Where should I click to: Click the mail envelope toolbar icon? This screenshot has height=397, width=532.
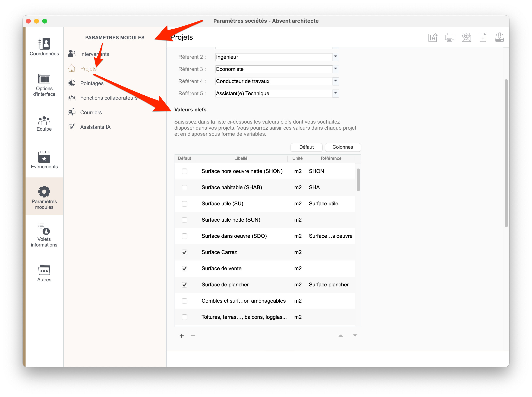[x=466, y=37]
